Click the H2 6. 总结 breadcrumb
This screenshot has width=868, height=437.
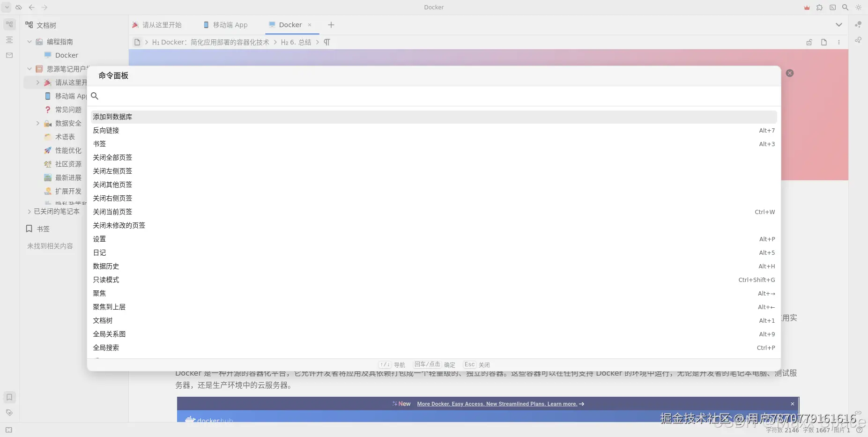point(296,42)
